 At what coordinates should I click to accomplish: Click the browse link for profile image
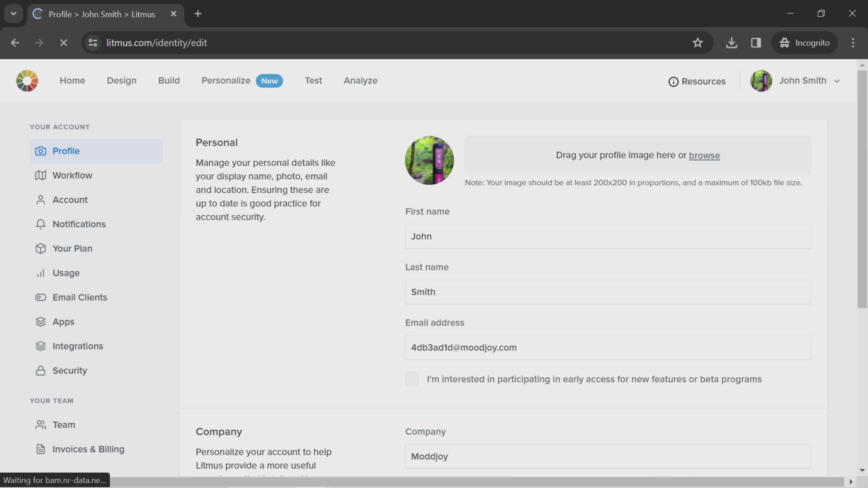[704, 156]
